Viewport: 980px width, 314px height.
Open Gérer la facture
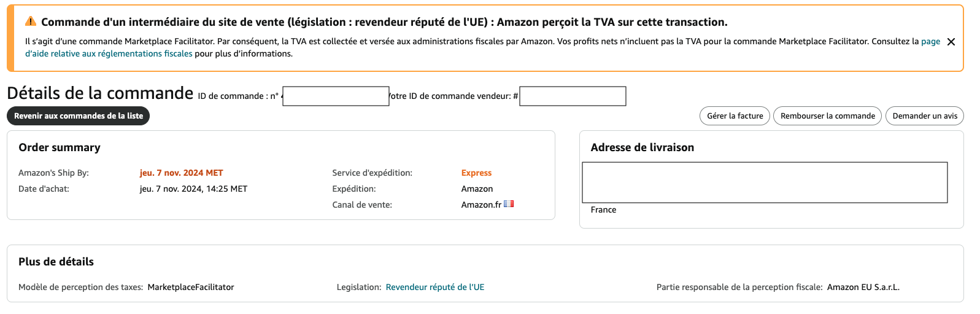(x=735, y=116)
